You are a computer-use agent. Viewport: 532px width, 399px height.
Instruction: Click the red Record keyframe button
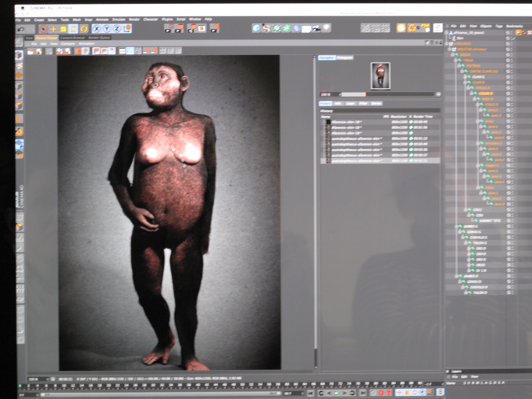pyautogui.click(x=381, y=393)
